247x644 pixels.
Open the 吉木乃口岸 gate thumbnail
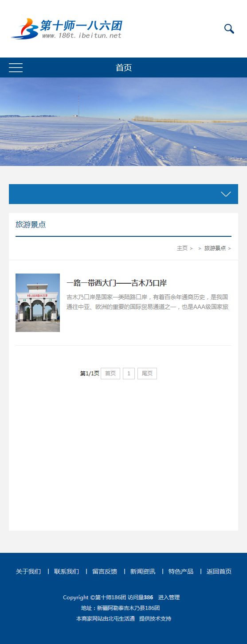[38, 303]
